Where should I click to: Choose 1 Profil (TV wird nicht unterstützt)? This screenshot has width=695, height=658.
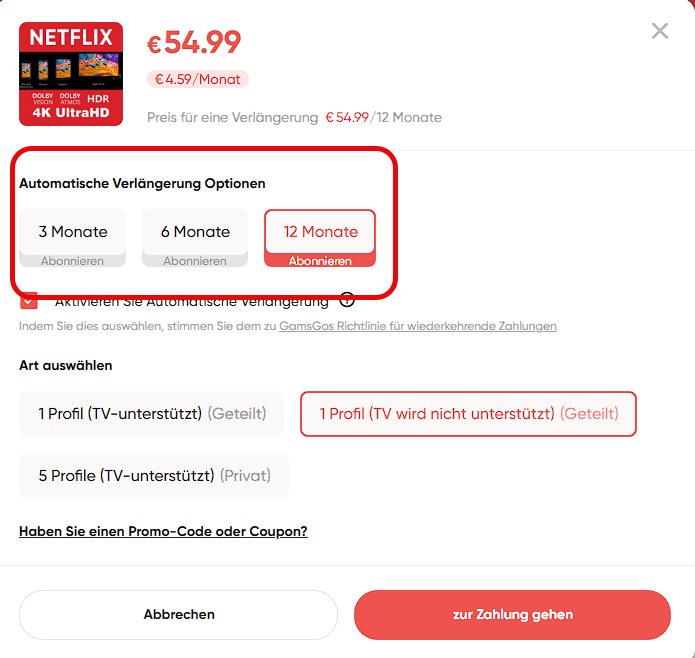[x=468, y=414]
